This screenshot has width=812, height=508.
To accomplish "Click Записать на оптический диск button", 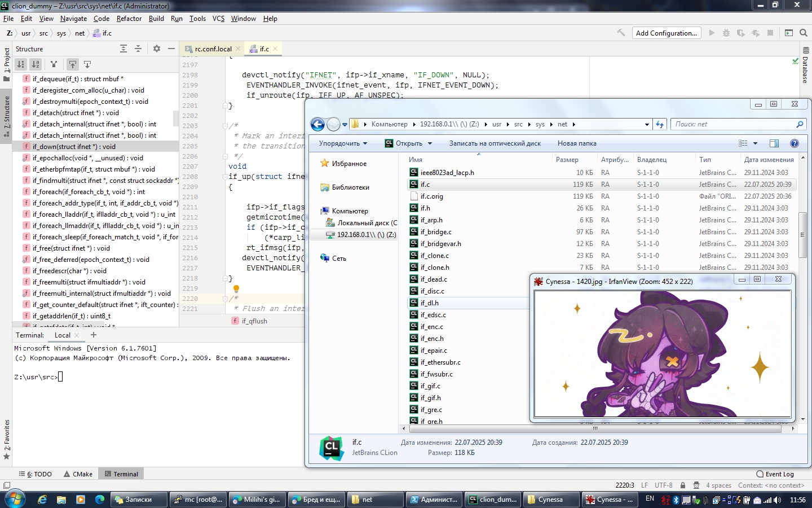I will pyautogui.click(x=495, y=143).
